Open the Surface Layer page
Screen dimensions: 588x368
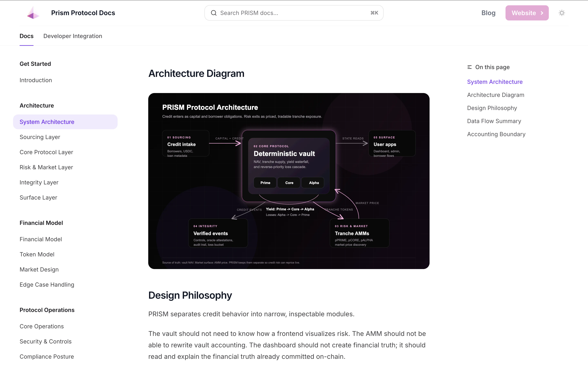click(x=38, y=197)
